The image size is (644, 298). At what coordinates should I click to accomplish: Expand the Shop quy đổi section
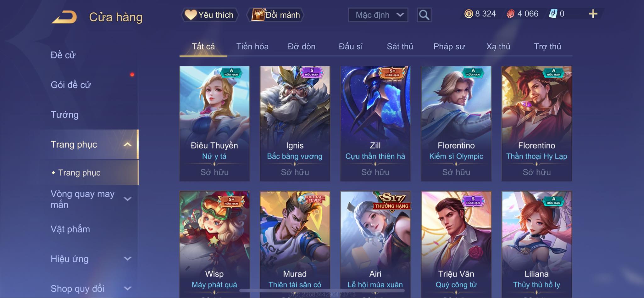[x=127, y=288]
